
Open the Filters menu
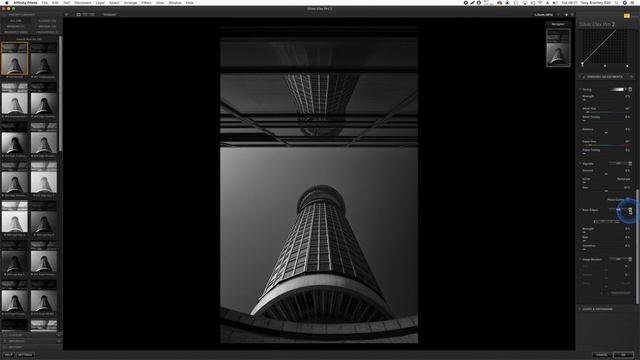(x=147, y=2)
